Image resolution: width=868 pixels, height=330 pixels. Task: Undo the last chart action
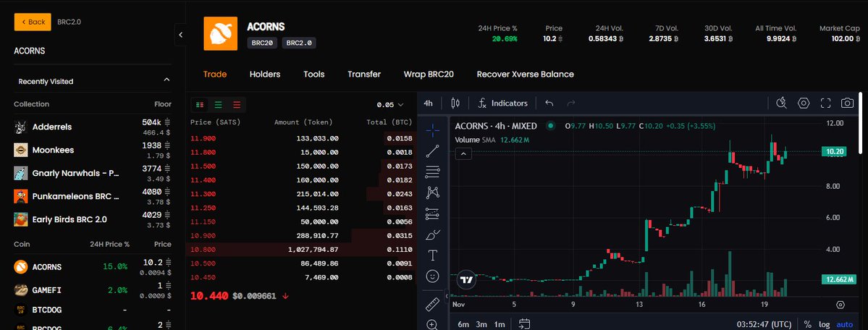pyautogui.click(x=549, y=103)
